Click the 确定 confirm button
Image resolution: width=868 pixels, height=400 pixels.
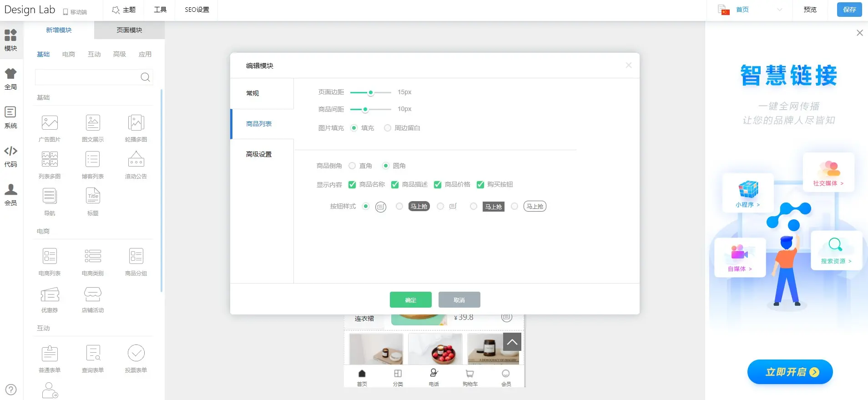(x=411, y=300)
